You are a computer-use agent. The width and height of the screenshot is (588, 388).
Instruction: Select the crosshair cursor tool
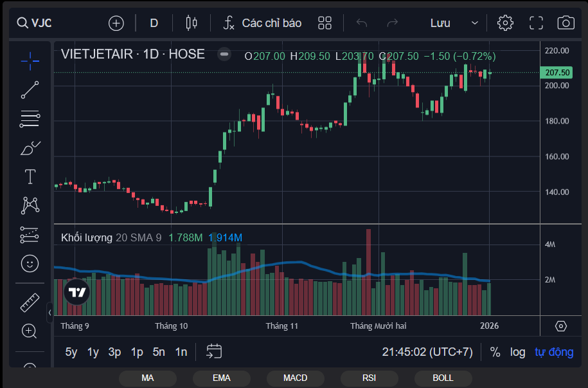pos(30,61)
